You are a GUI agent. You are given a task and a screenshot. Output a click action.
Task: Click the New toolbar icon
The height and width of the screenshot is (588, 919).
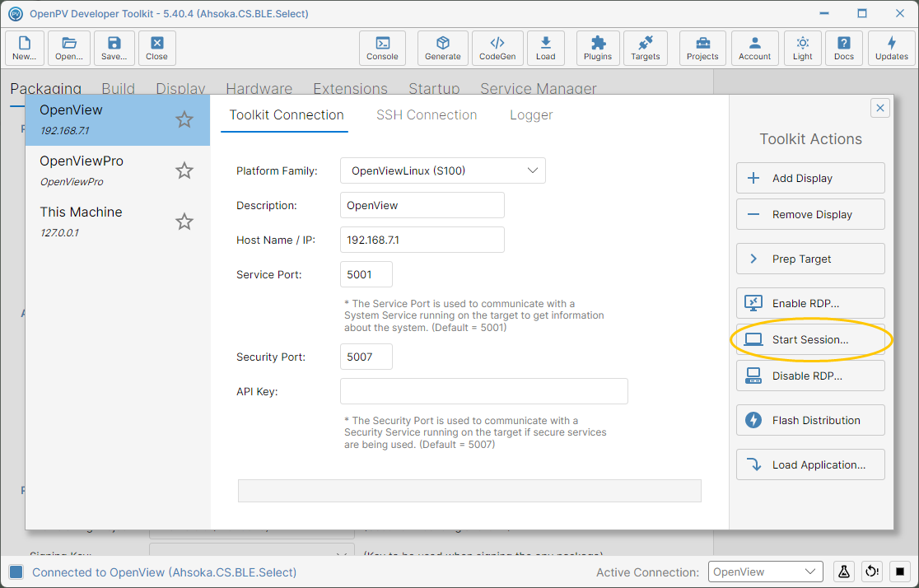point(25,48)
